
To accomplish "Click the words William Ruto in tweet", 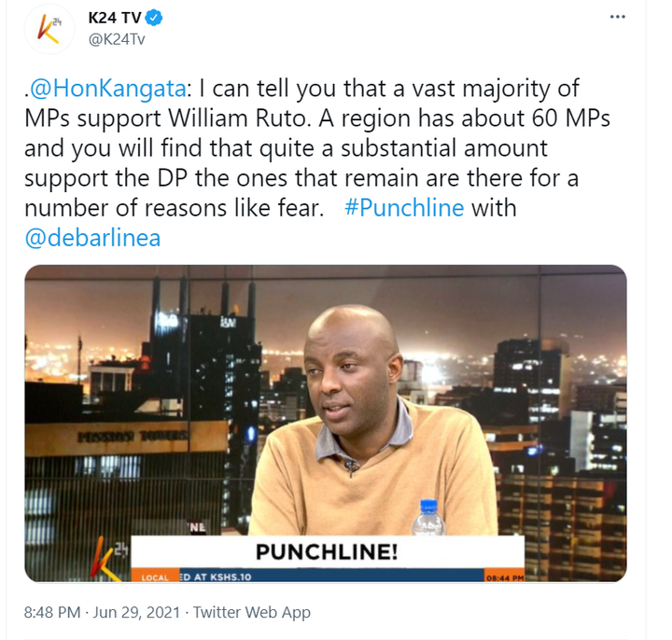I will 238,118.
